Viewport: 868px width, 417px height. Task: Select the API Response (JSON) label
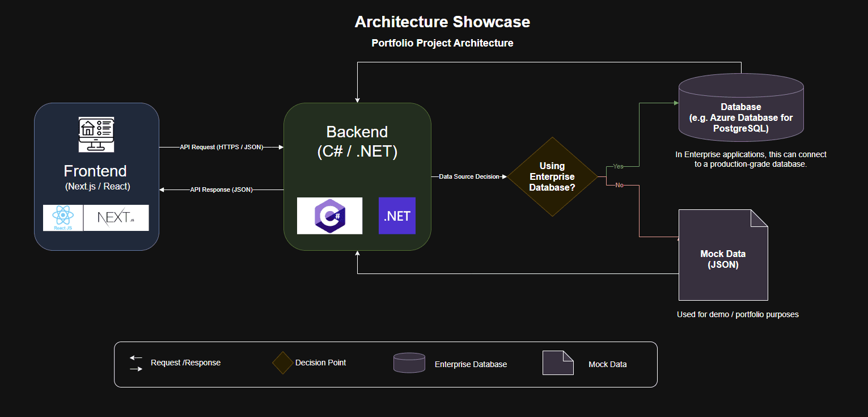point(221,189)
